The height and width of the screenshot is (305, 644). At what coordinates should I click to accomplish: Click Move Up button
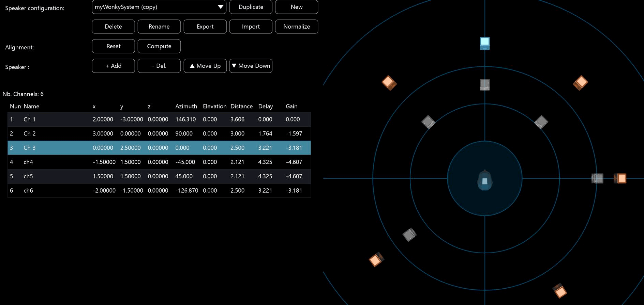coord(205,66)
